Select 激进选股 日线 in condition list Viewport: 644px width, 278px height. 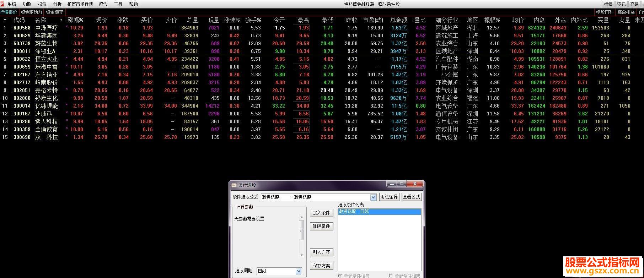[379, 212]
